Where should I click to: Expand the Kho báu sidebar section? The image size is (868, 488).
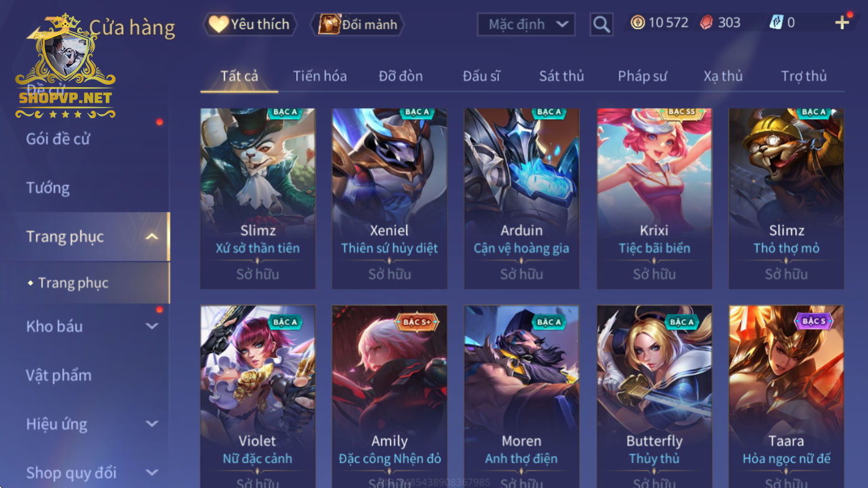click(152, 326)
